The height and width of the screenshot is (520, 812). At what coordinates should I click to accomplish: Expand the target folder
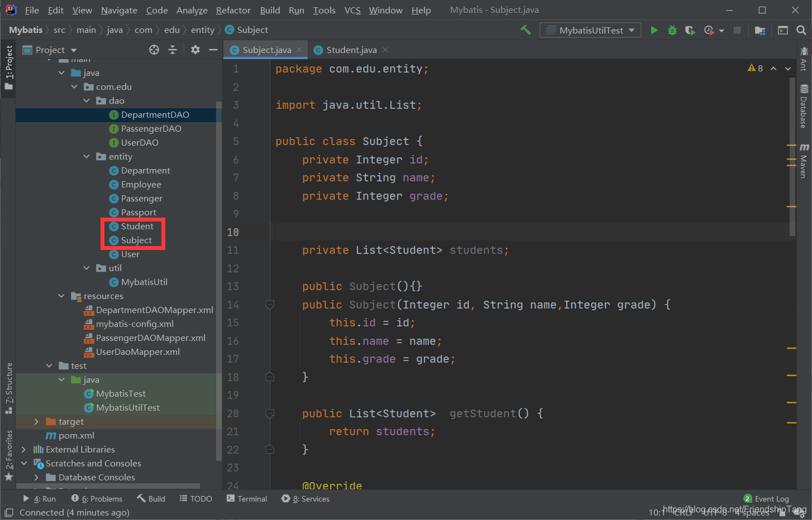pos(36,421)
